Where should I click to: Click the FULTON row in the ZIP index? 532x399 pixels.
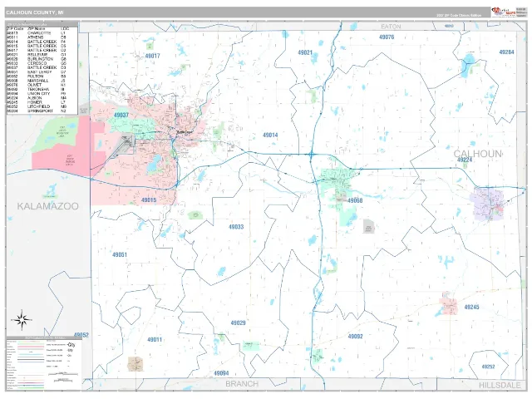37,76
